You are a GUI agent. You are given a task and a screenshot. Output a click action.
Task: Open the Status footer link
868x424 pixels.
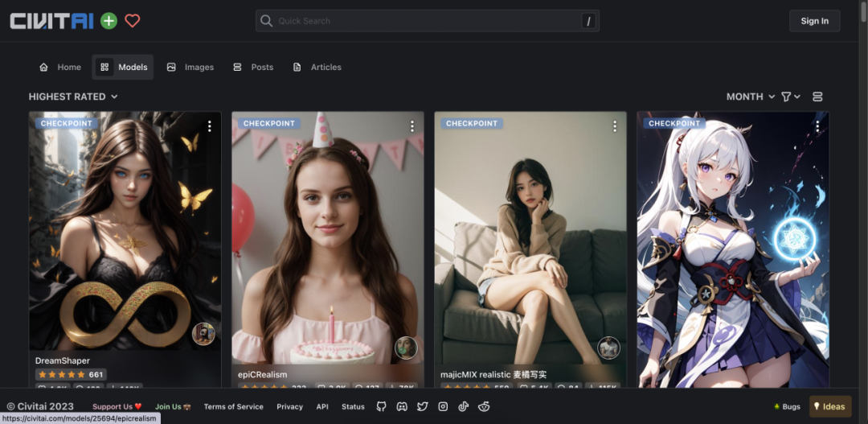[353, 406]
